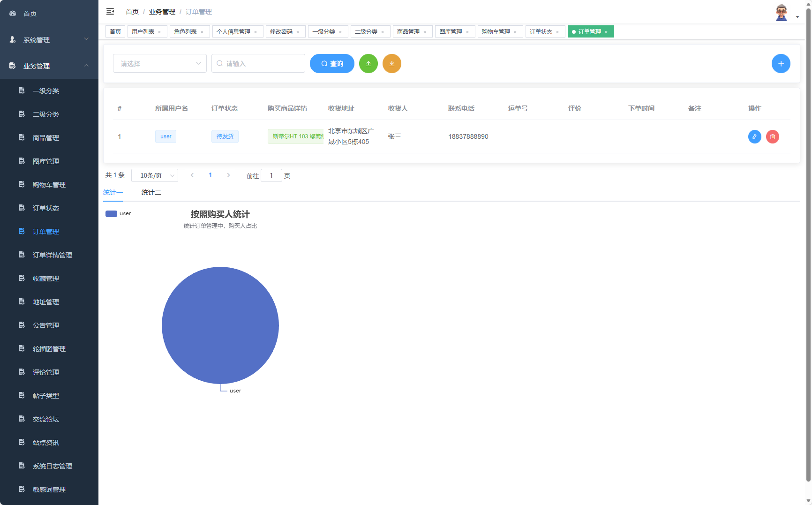This screenshot has width=812, height=505.
Task: Click the 查询 search button
Action: tap(332, 64)
